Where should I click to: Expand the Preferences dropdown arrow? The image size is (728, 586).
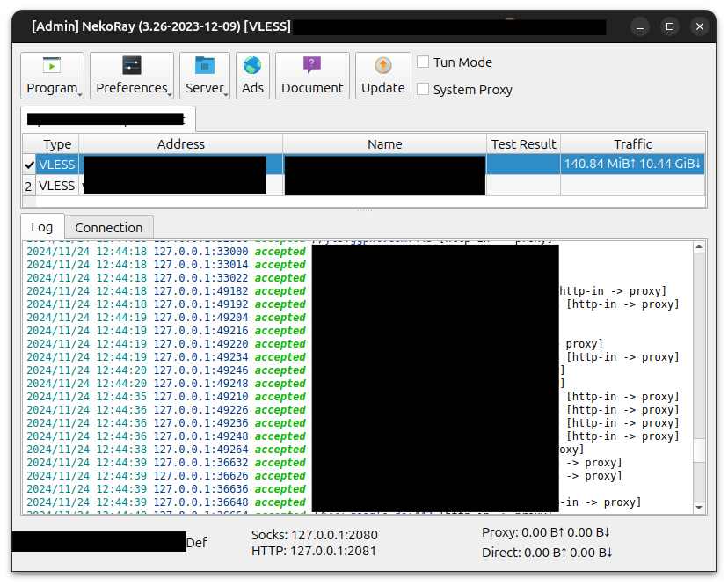pyautogui.click(x=170, y=93)
